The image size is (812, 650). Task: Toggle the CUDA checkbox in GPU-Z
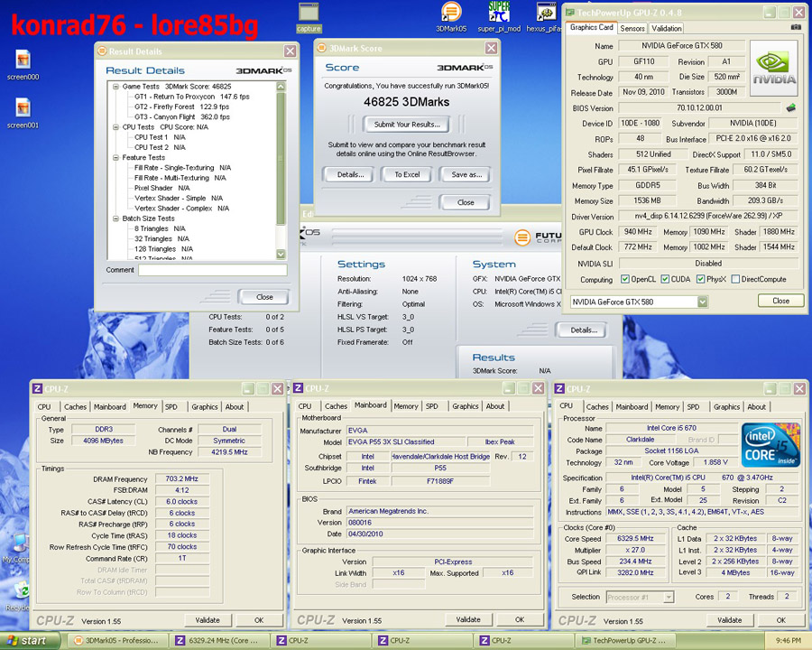pos(665,279)
